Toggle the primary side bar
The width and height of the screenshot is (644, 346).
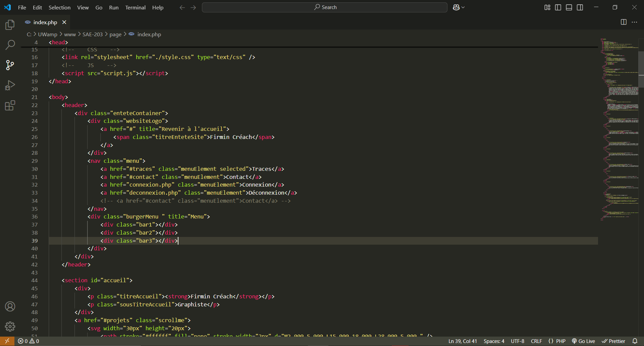point(558,7)
